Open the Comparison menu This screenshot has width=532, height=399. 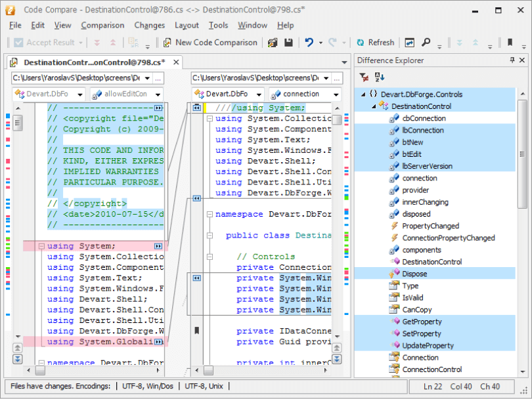click(102, 25)
